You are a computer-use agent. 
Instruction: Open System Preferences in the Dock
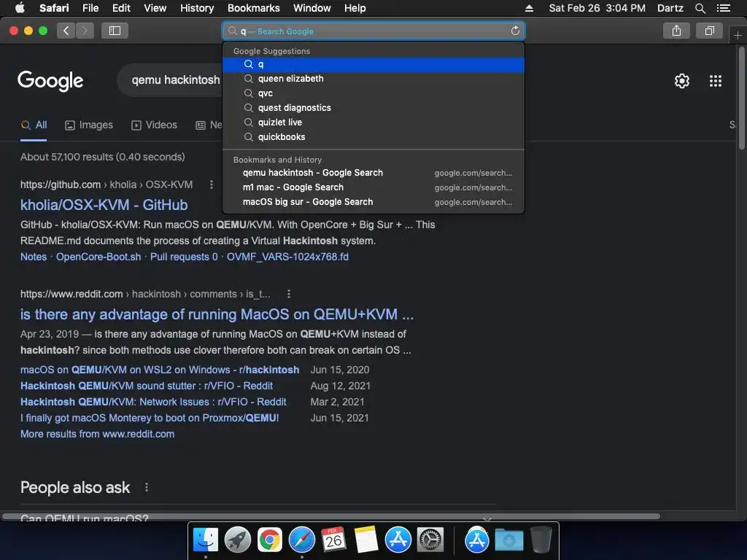click(x=430, y=540)
